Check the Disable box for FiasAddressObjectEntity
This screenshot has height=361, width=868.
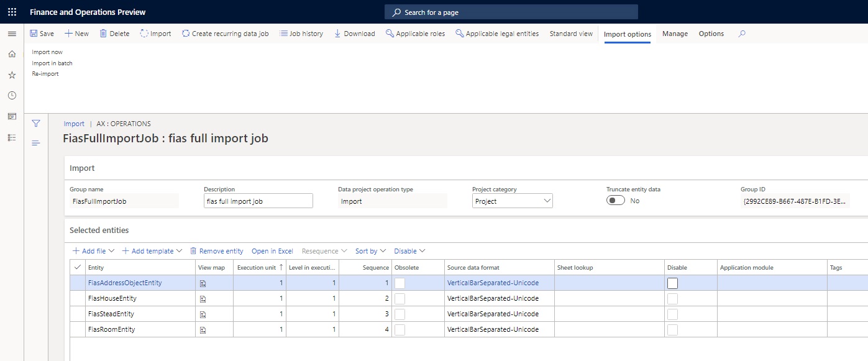coord(674,283)
